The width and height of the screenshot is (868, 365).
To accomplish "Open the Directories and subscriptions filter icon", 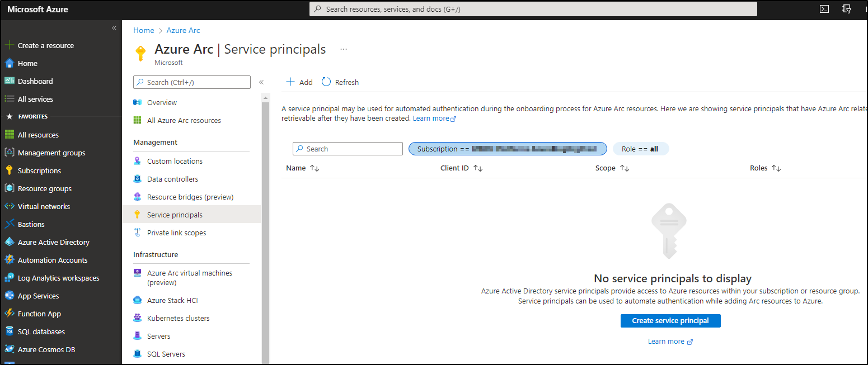I will tap(847, 9).
